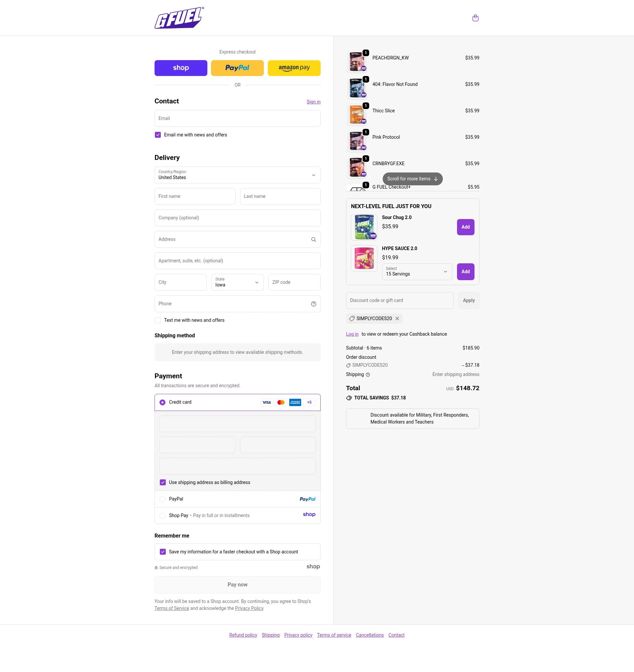The image size is (634, 672).
Task: Click the Sign in link
Action: tap(313, 102)
